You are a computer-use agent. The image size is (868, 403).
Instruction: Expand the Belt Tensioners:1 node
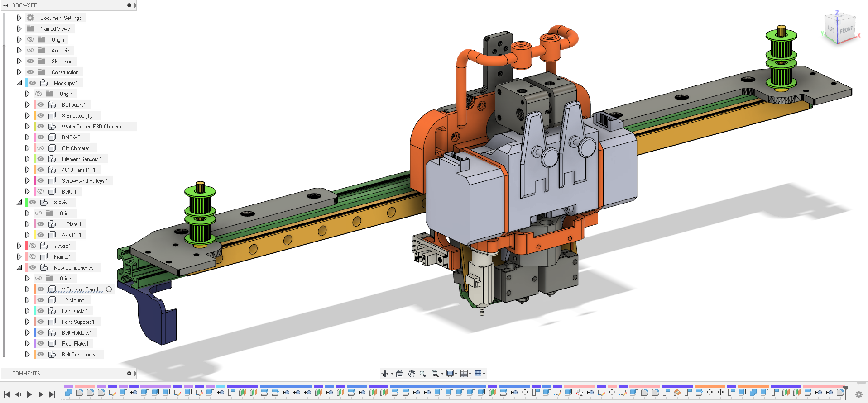pyautogui.click(x=27, y=354)
